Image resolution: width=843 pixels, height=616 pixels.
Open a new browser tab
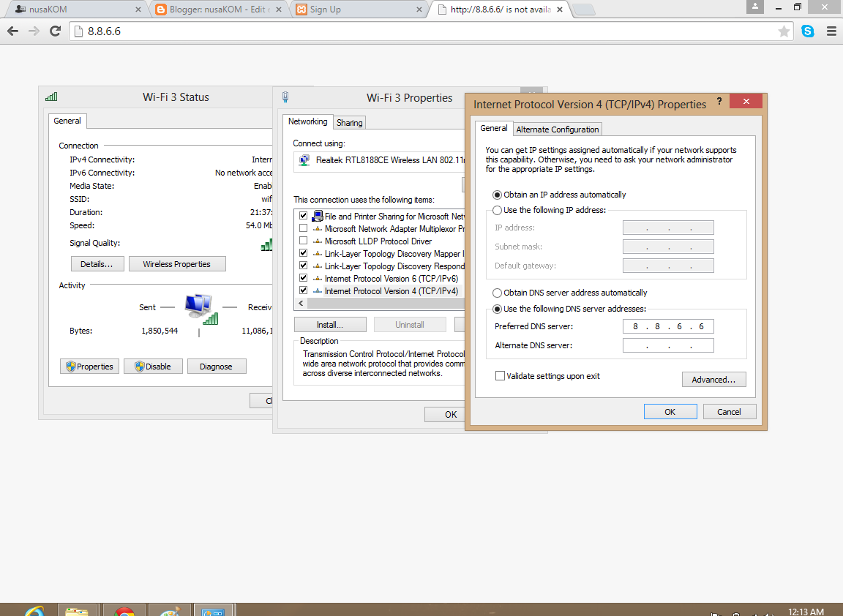[584, 9]
